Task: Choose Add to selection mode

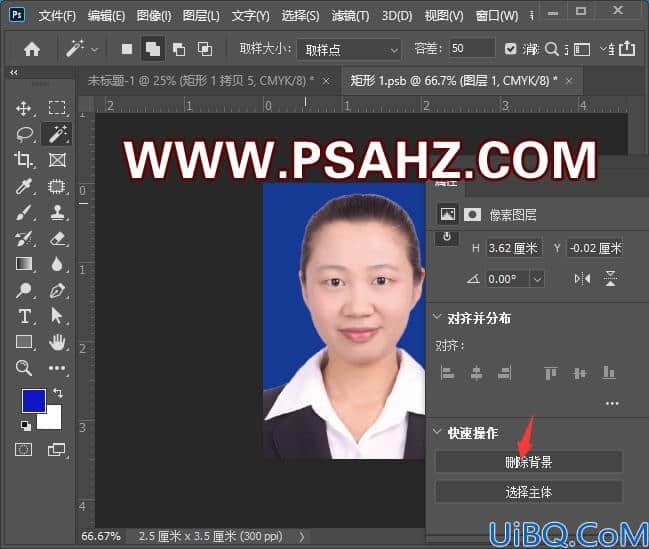Action: coord(153,49)
